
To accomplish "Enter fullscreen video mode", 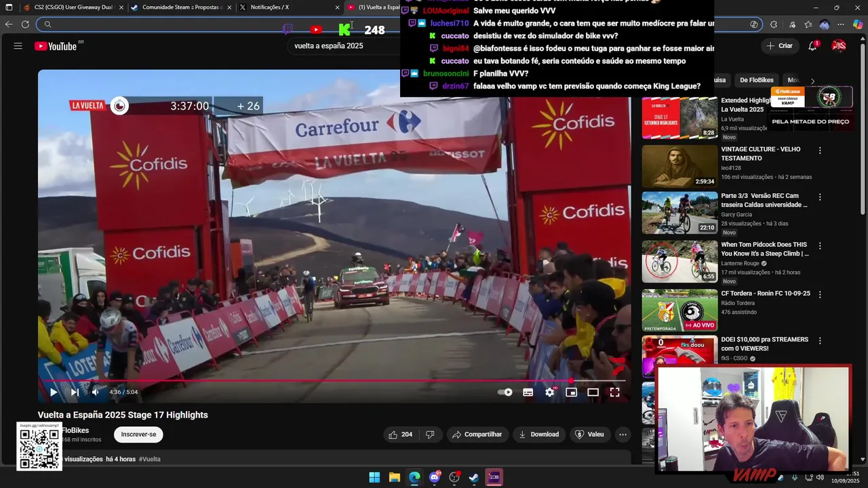I will coord(614,392).
